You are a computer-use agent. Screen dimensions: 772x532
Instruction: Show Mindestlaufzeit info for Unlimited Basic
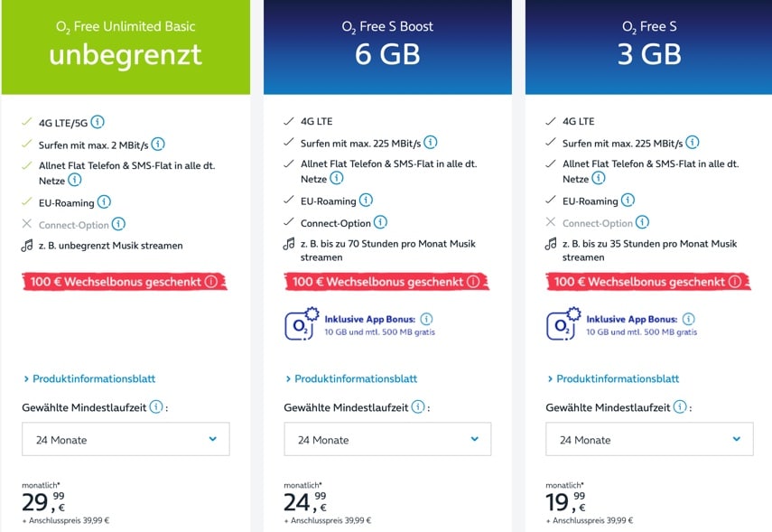(156, 406)
